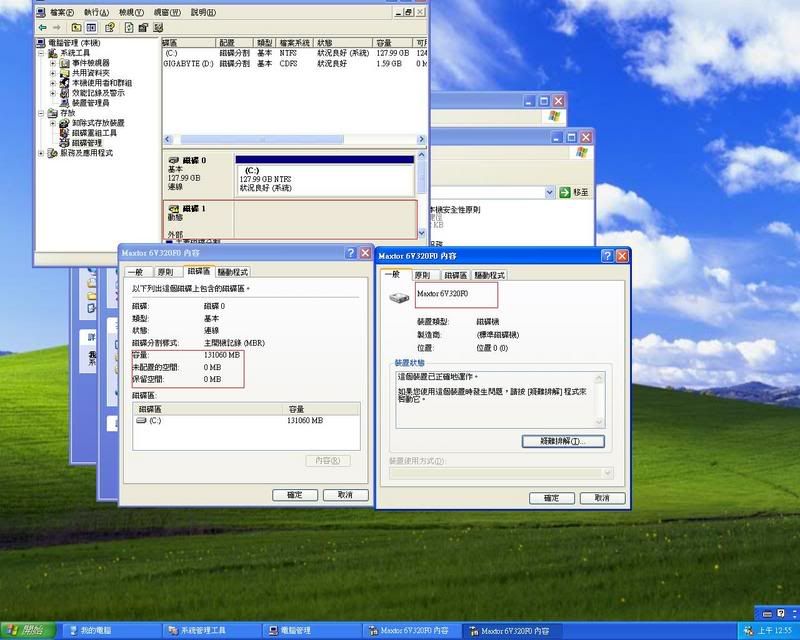Image resolution: width=800 pixels, height=640 pixels.
Task: Click the Back arrow in Computer Management toolbar
Action: coord(42,27)
